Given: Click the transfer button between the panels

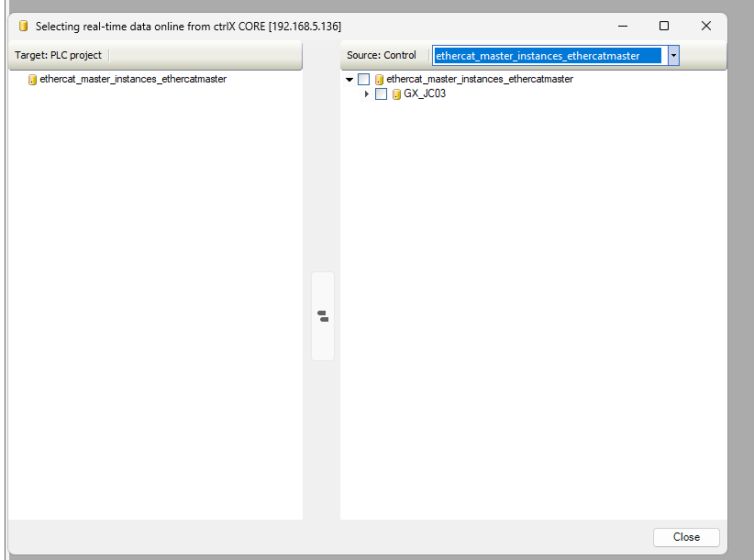Looking at the screenshot, I should coord(323,316).
